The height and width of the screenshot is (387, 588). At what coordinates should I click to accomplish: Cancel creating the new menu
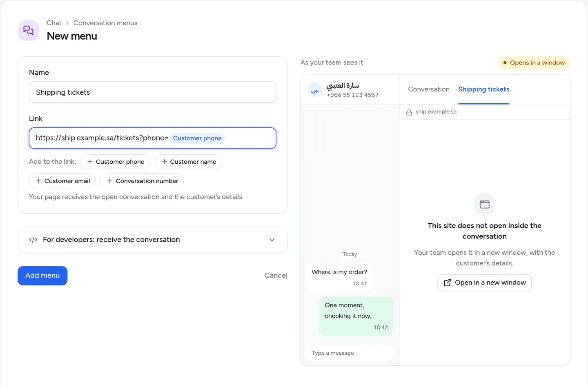[x=276, y=276]
